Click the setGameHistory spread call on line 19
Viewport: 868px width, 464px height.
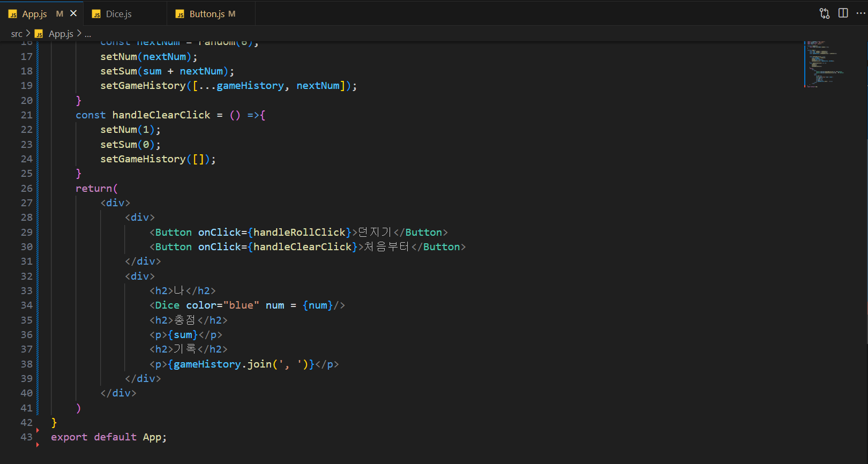point(229,86)
